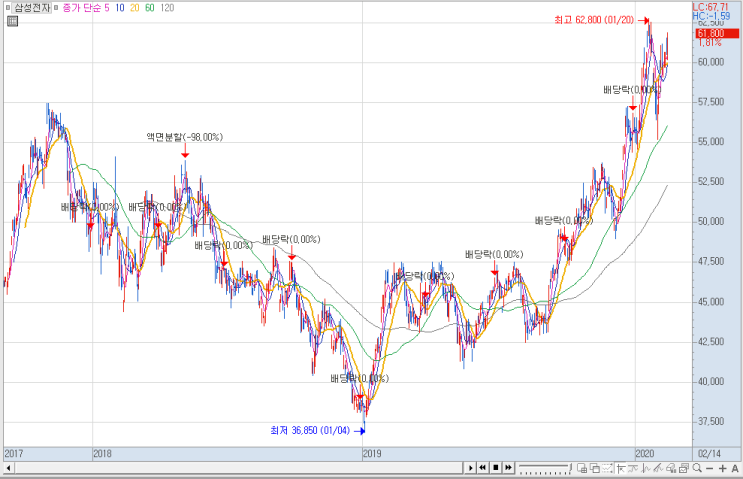Fast-forward the chart replay
Viewport: 743px width, 479px height.
click(508, 468)
